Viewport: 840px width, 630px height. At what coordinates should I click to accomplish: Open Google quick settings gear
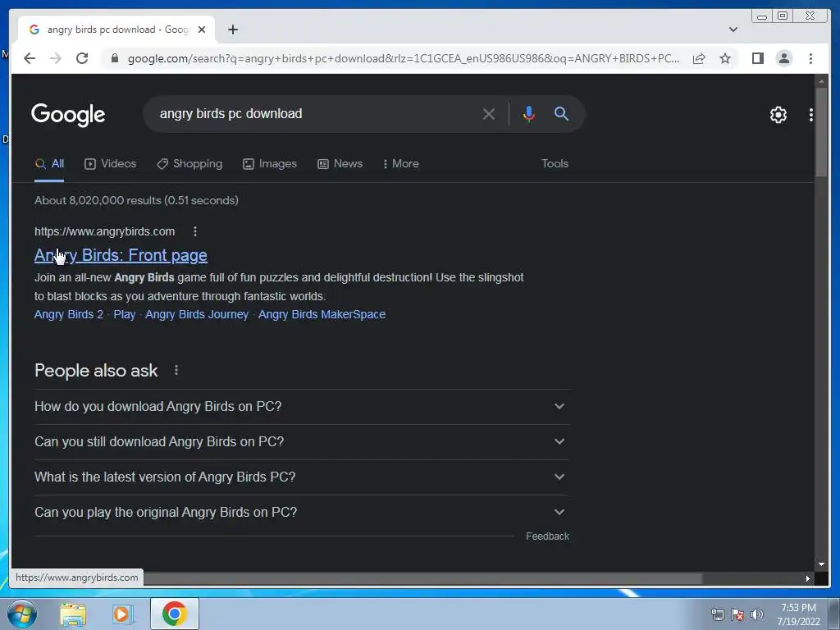778,115
